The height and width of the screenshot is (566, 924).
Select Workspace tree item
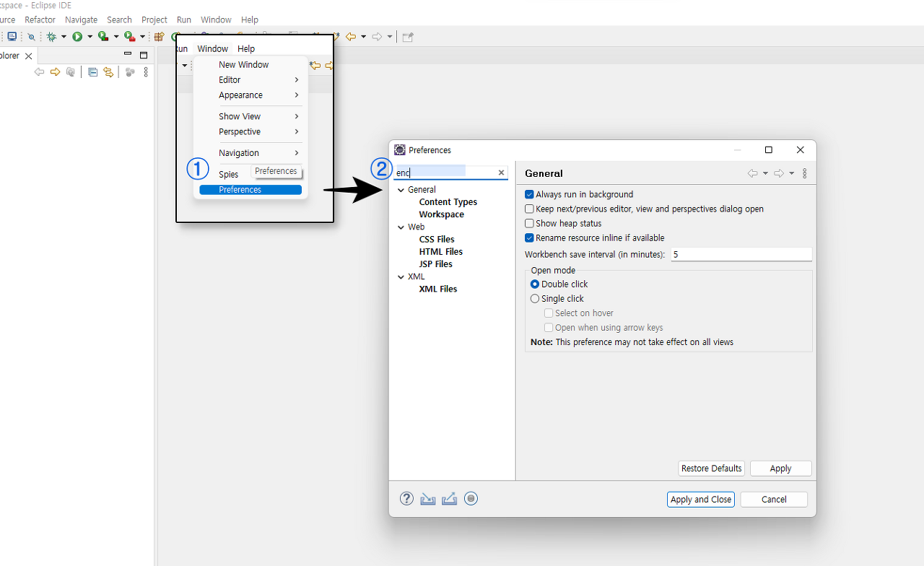pyautogui.click(x=441, y=214)
